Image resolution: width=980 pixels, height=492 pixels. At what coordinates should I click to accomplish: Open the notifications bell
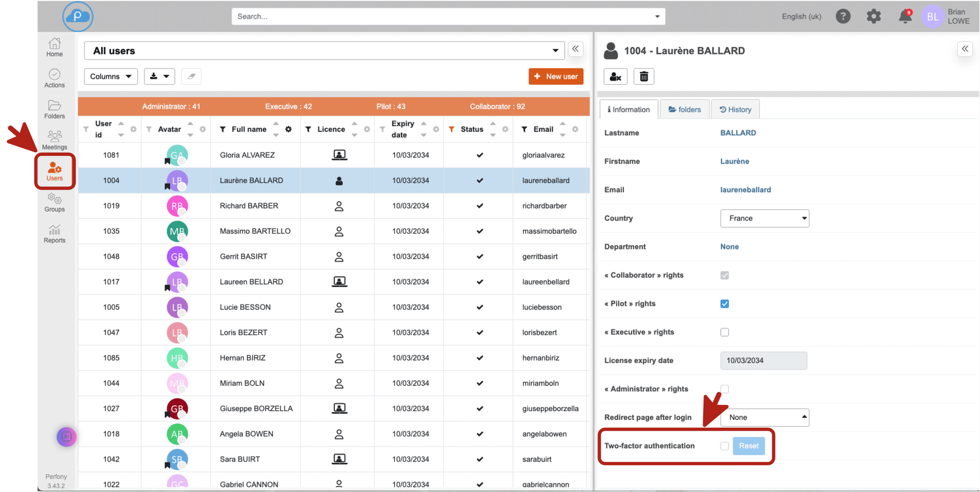[905, 17]
